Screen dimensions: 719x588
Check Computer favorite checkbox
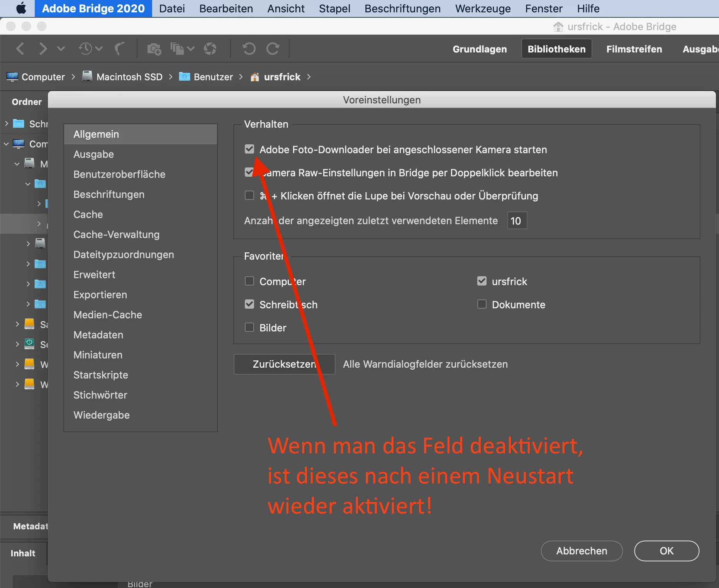coord(249,281)
